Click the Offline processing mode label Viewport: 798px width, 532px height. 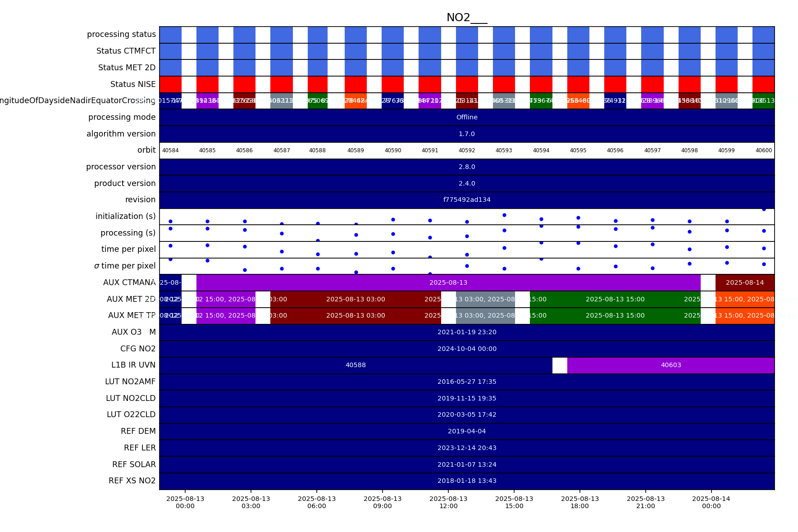[466, 117]
